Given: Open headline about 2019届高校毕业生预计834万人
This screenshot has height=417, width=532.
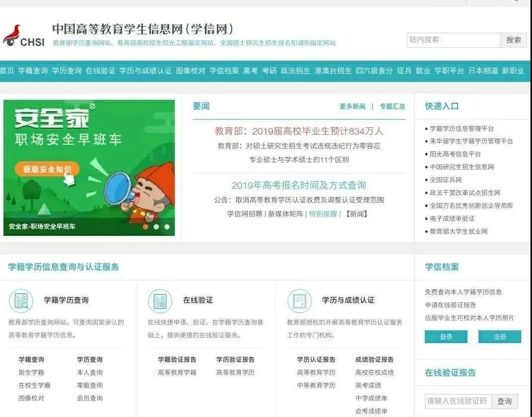Looking at the screenshot, I should [x=299, y=132].
